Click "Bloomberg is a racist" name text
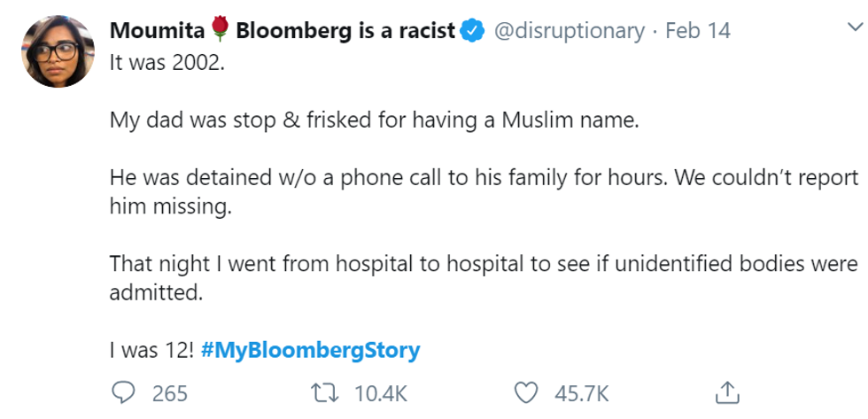The width and height of the screenshot is (868, 419). coord(345,31)
